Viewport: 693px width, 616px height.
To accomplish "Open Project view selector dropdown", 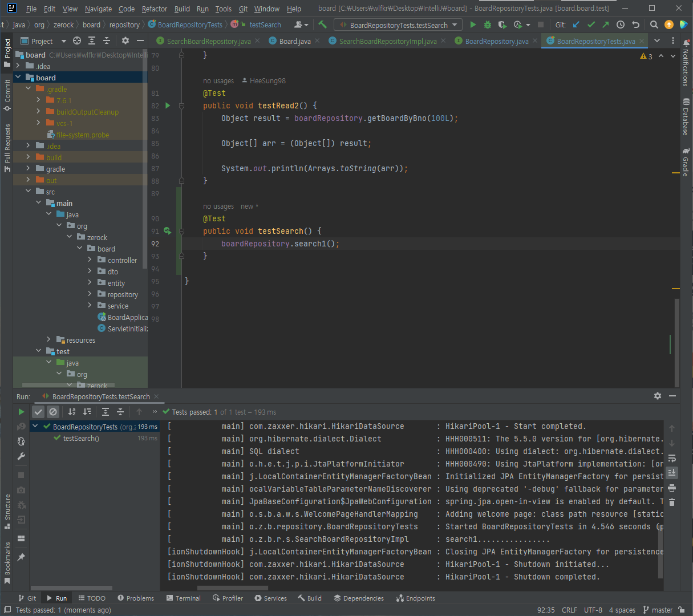I will [43, 41].
